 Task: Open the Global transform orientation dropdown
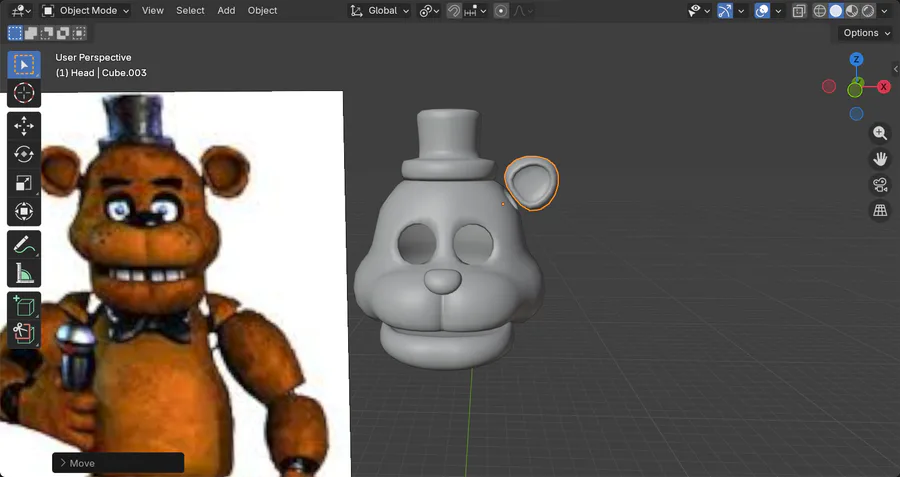(379, 10)
